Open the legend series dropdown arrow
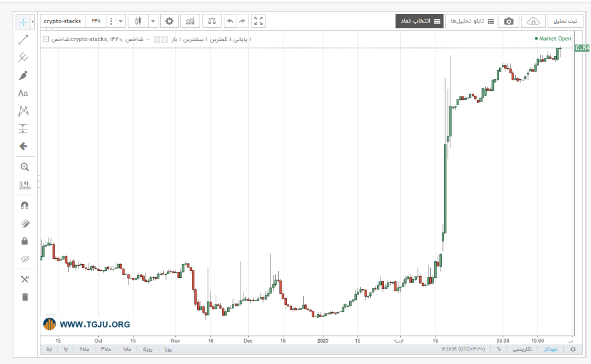The image size is (591, 364). tap(148, 39)
